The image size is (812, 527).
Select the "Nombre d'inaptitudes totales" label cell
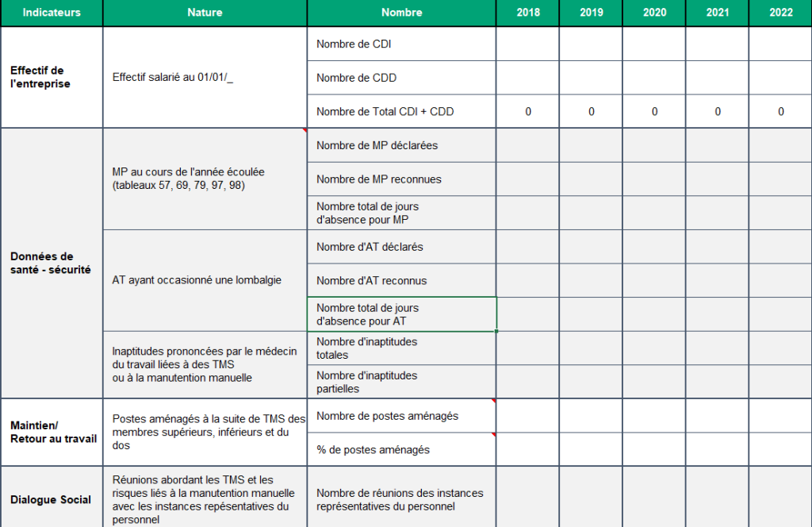[401, 348]
